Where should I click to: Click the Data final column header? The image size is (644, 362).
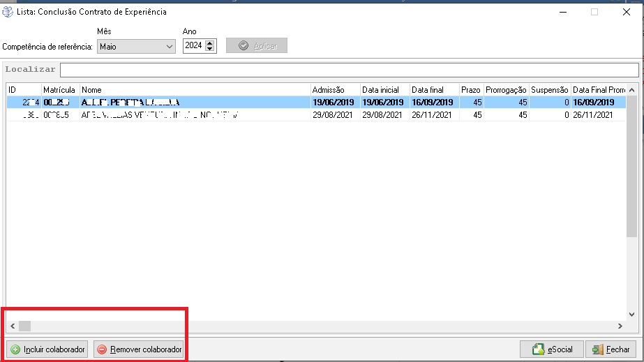coord(433,90)
